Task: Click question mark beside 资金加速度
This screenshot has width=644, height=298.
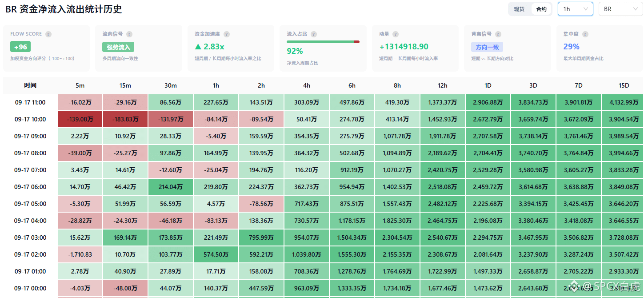Action: pyautogui.click(x=227, y=34)
